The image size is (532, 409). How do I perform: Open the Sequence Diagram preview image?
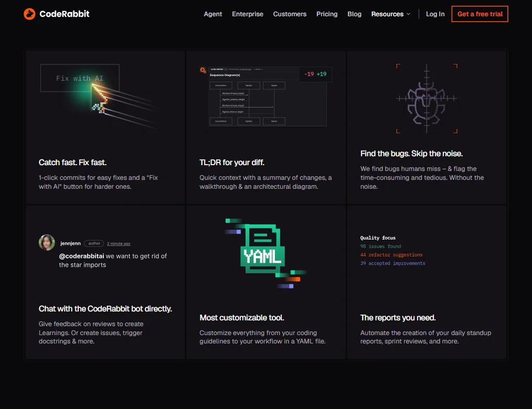[268, 96]
